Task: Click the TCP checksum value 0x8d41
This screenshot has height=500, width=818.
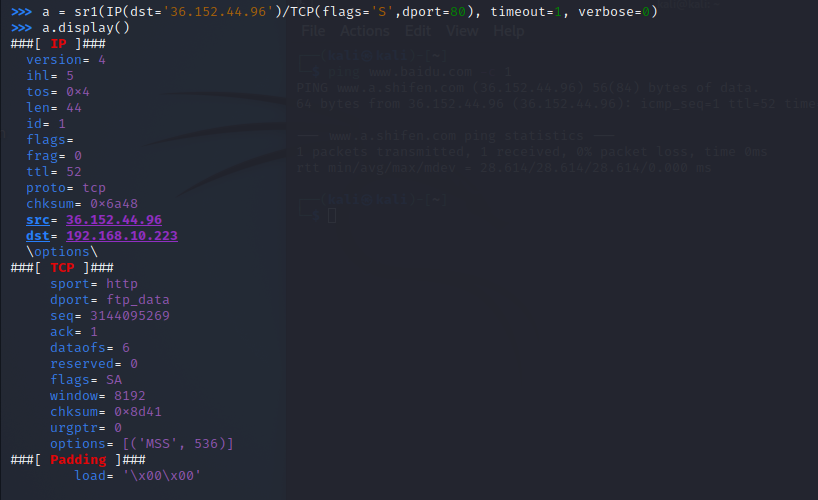Action: tap(138, 412)
